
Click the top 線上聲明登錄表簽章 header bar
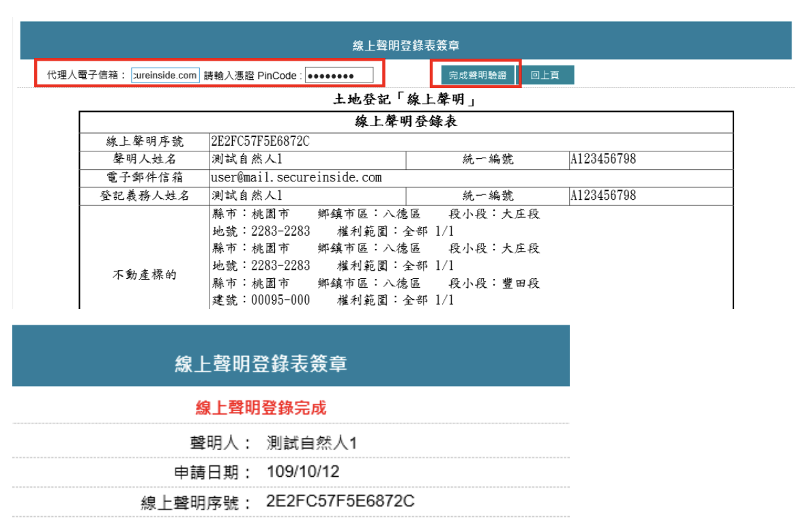click(x=405, y=46)
